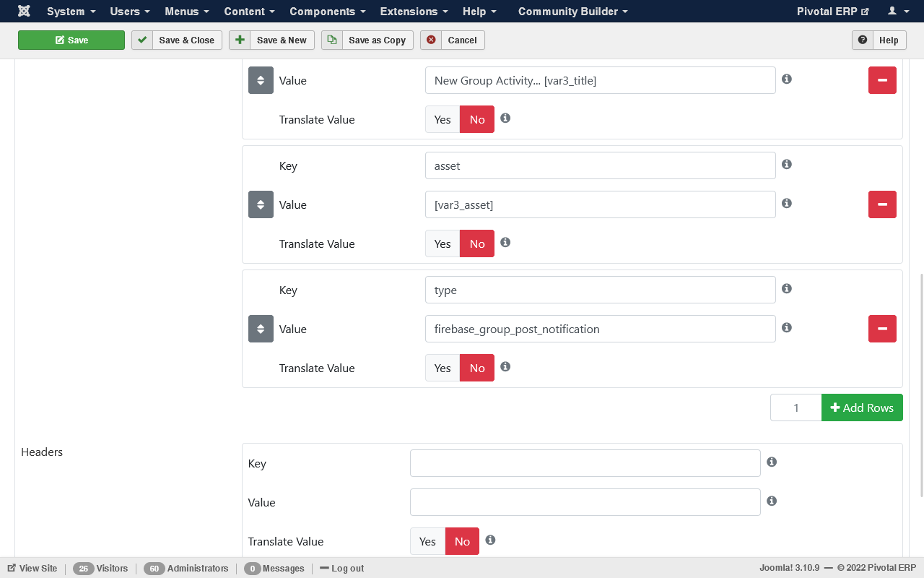The height and width of the screenshot is (578, 924).
Task: Show info for Headers Value field
Action: 772,501
